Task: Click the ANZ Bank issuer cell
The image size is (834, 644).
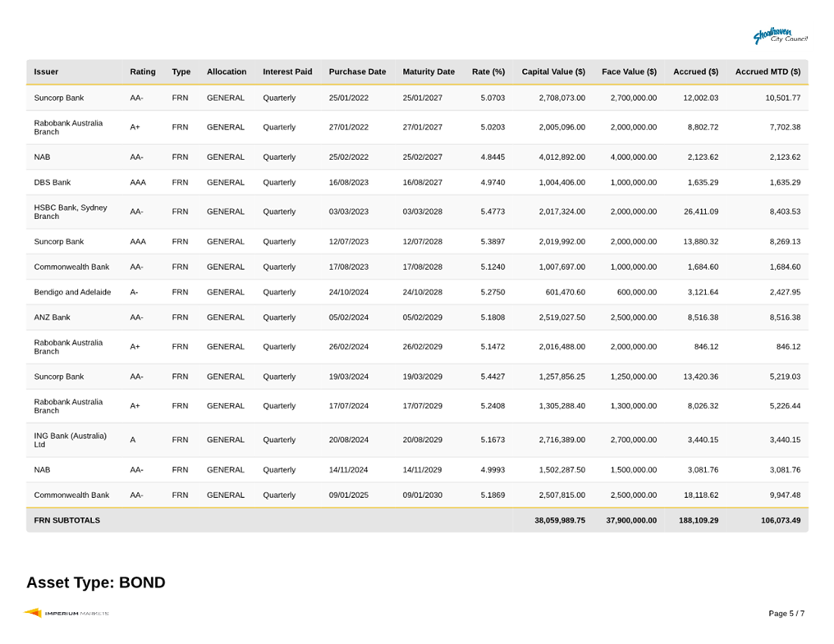Action: pos(53,317)
